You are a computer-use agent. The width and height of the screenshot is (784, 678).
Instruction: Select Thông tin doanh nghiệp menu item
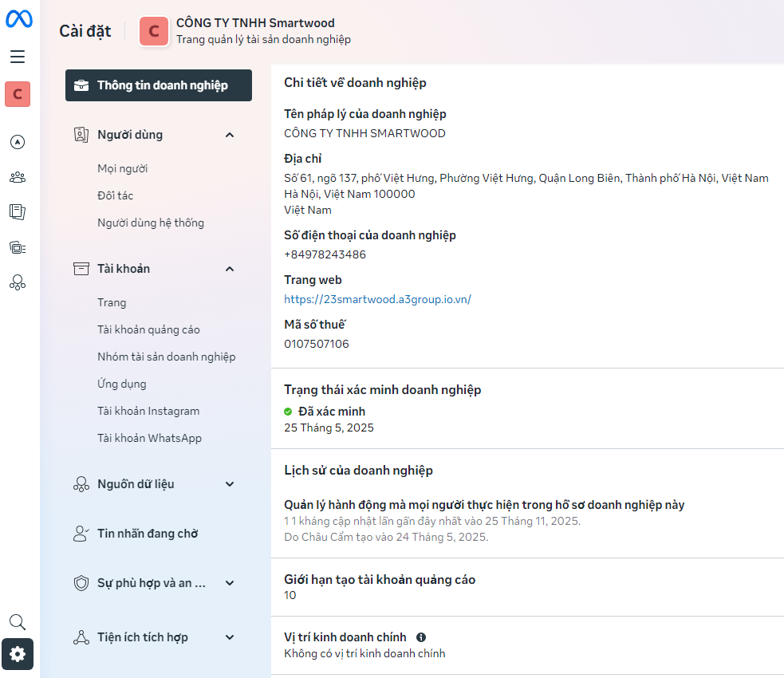[159, 85]
